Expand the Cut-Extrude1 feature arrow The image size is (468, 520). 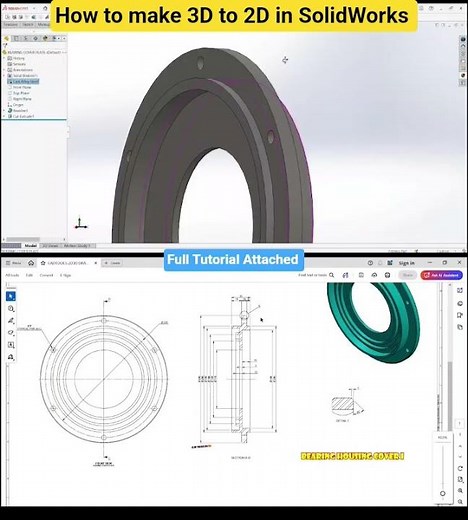click(4, 116)
